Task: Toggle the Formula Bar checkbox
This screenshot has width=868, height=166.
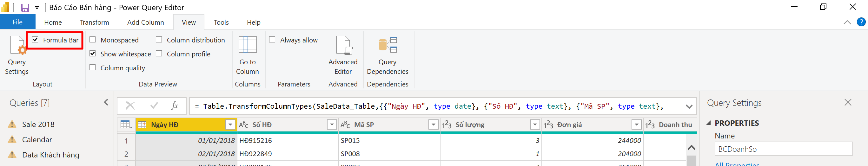Action: 35,40
